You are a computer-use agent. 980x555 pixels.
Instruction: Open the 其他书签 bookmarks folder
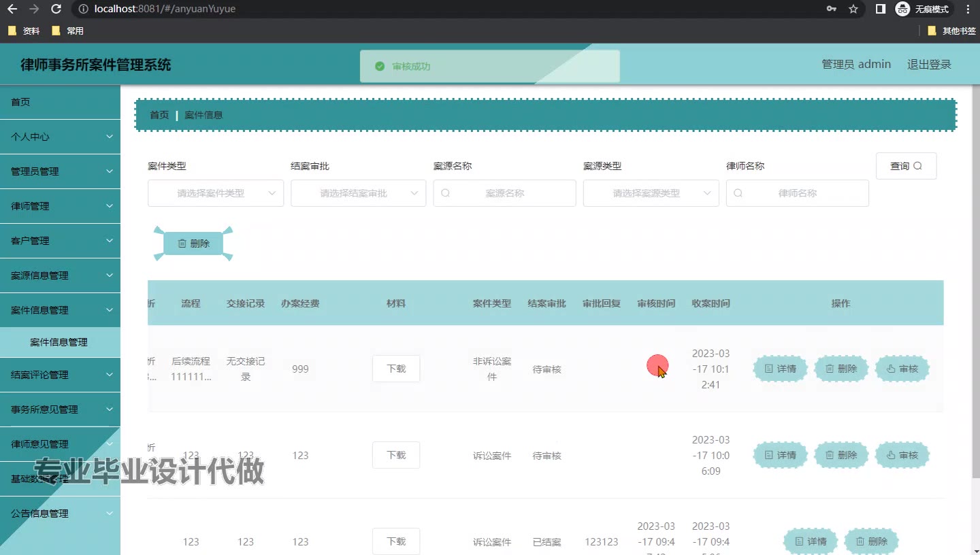coord(951,31)
